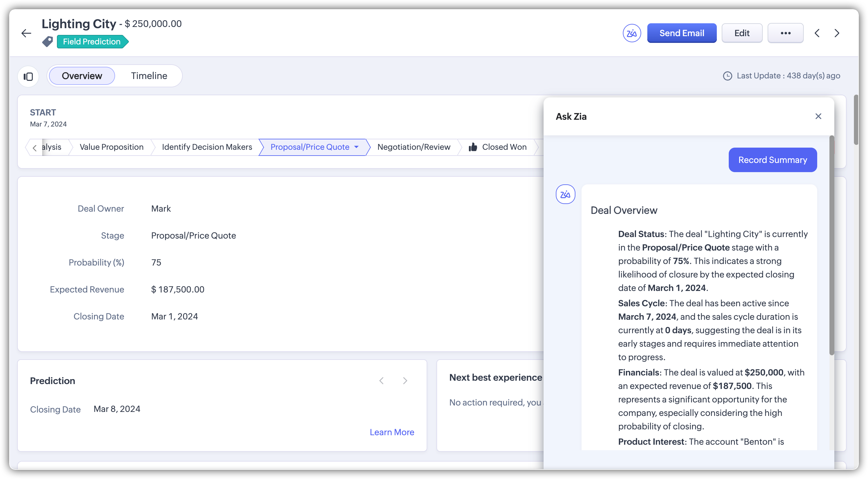Screen dimensions: 868x479
Task: Select the Overview tab
Action: [x=82, y=76]
